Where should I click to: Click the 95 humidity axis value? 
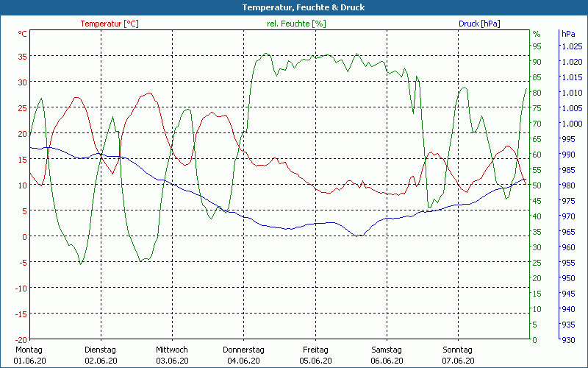537,46
